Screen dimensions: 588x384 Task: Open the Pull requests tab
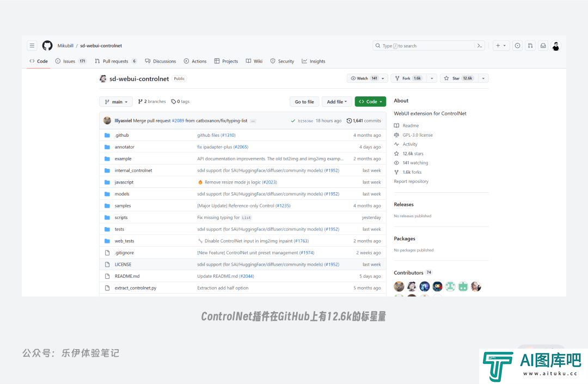click(x=116, y=61)
